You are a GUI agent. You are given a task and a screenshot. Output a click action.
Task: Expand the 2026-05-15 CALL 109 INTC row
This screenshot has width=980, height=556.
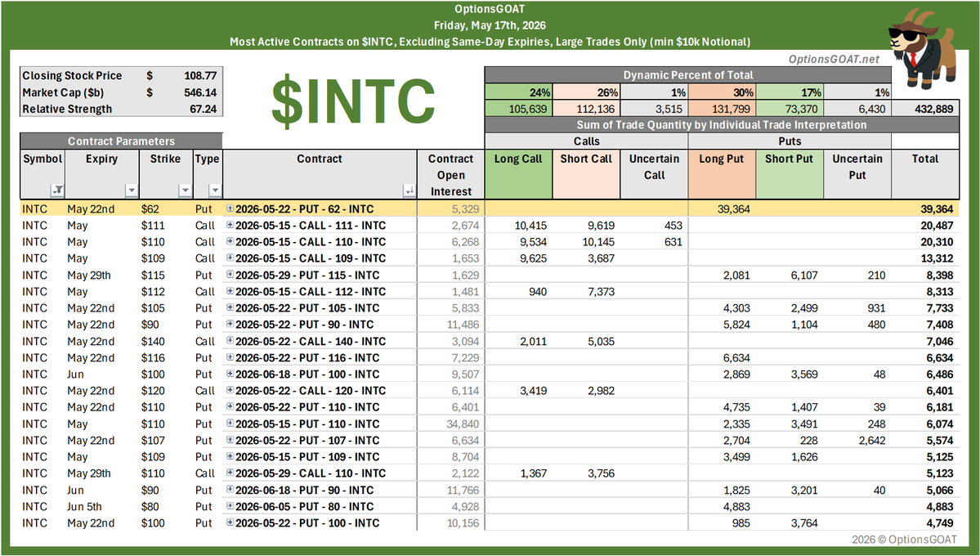tap(230, 258)
